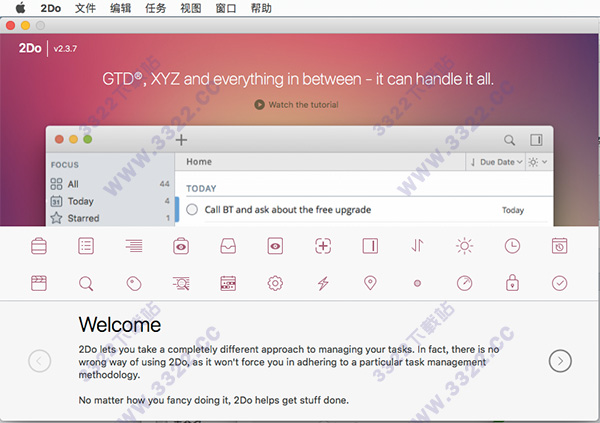Select the rounded eye focus icon
The height and width of the screenshot is (423, 600).
point(181,246)
